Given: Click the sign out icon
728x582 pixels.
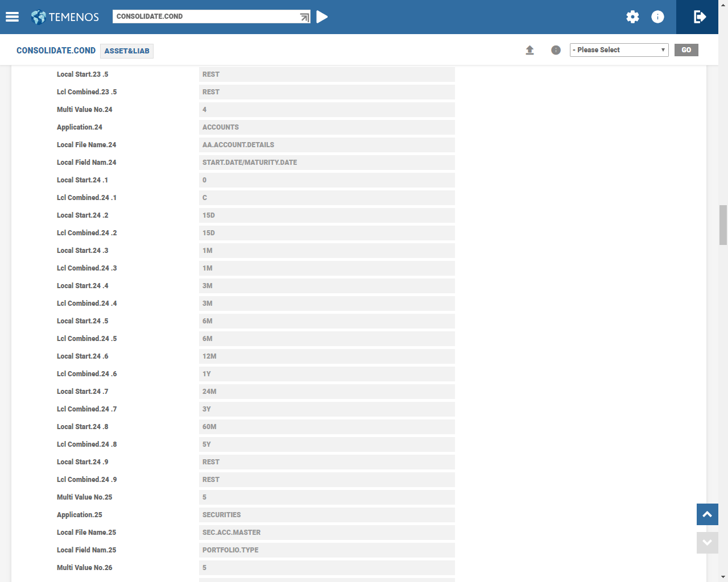Looking at the screenshot, I should [700, 17].
